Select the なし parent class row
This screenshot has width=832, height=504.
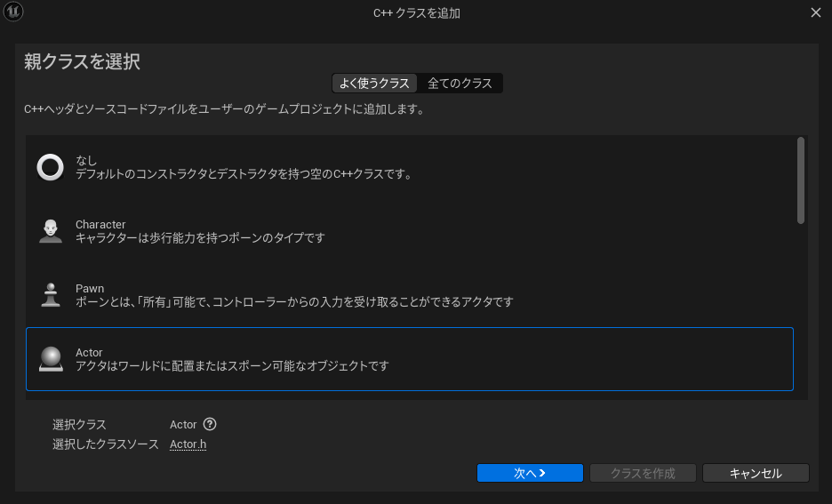pyautogui.click(x=410, y=167)
